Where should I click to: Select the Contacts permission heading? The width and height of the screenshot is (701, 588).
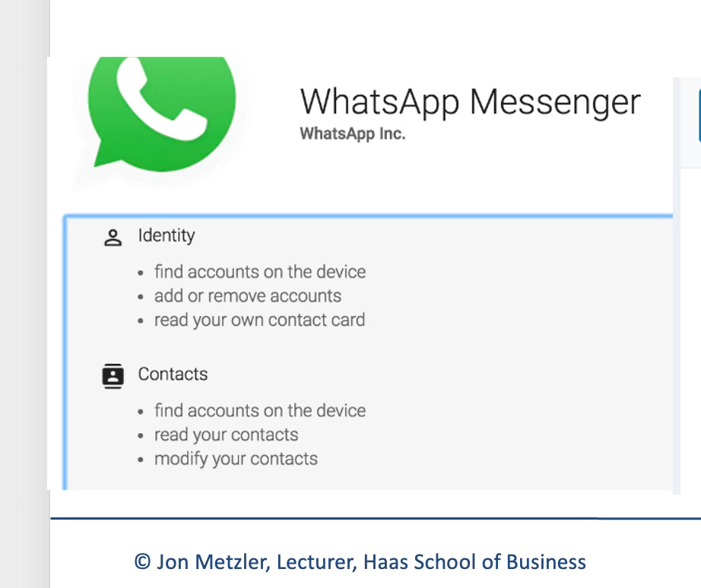[173, 374]
